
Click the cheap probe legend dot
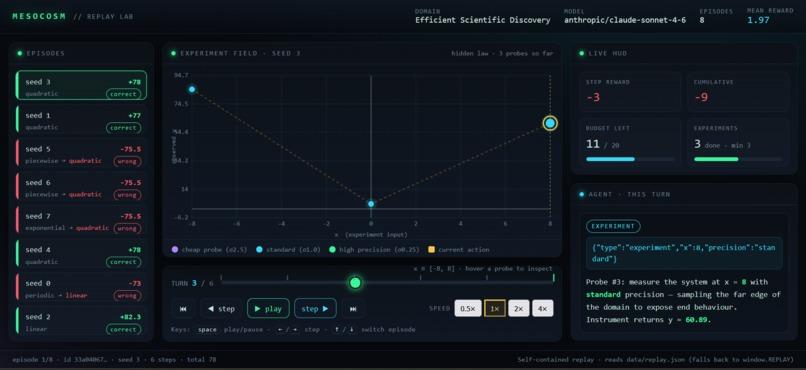click(x=175, y=250)
